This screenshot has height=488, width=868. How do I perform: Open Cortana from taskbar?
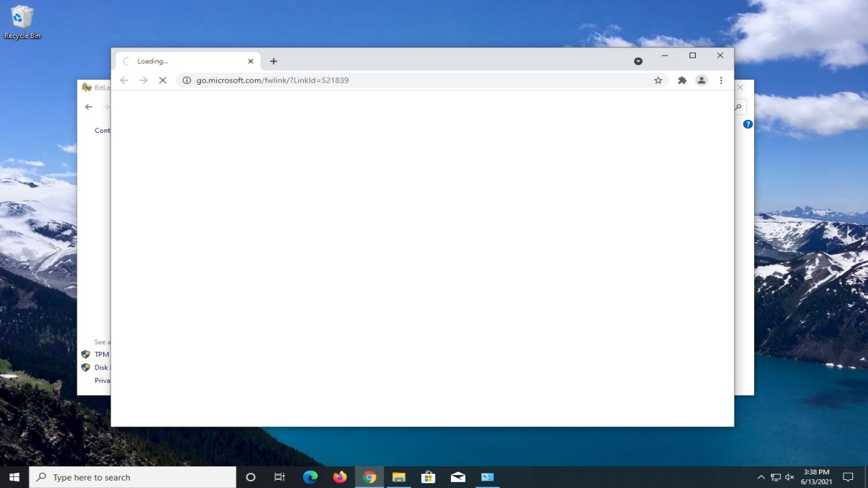click(x=250, y=477)
